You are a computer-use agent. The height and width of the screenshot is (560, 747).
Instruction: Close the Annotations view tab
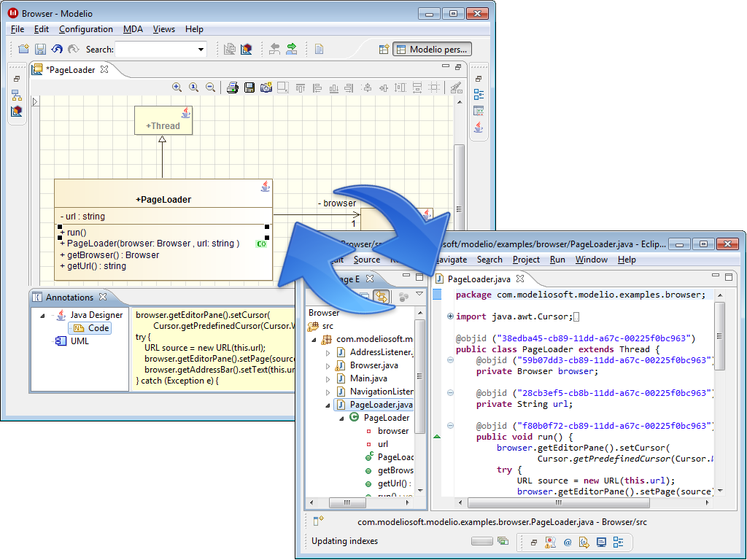tap(102, 297)
